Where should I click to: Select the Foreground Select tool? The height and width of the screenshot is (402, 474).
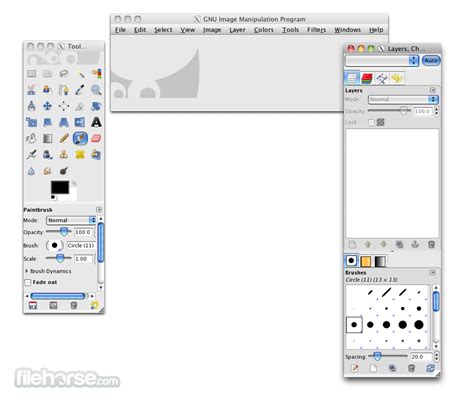coord(47,89)
